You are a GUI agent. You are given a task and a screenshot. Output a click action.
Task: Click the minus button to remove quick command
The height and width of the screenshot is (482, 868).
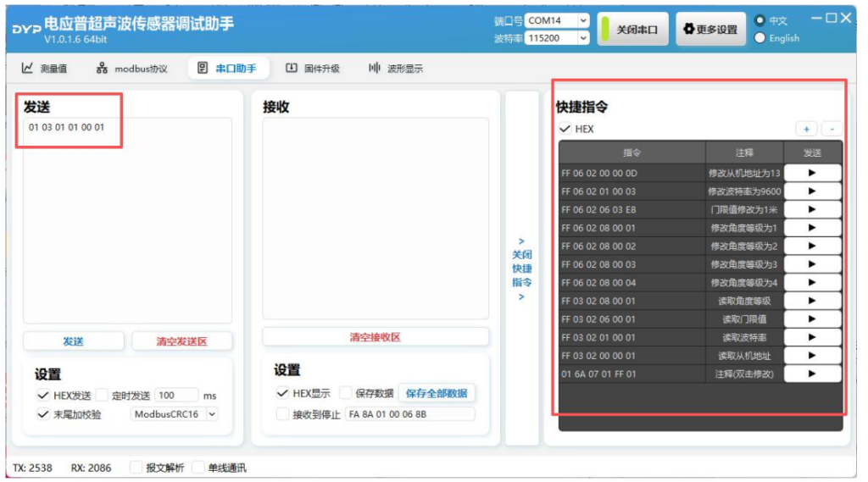point(832,130)
